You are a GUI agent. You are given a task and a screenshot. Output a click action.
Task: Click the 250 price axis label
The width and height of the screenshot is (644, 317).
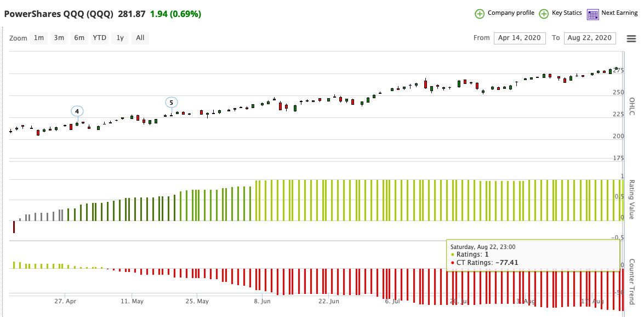point(619,92)
